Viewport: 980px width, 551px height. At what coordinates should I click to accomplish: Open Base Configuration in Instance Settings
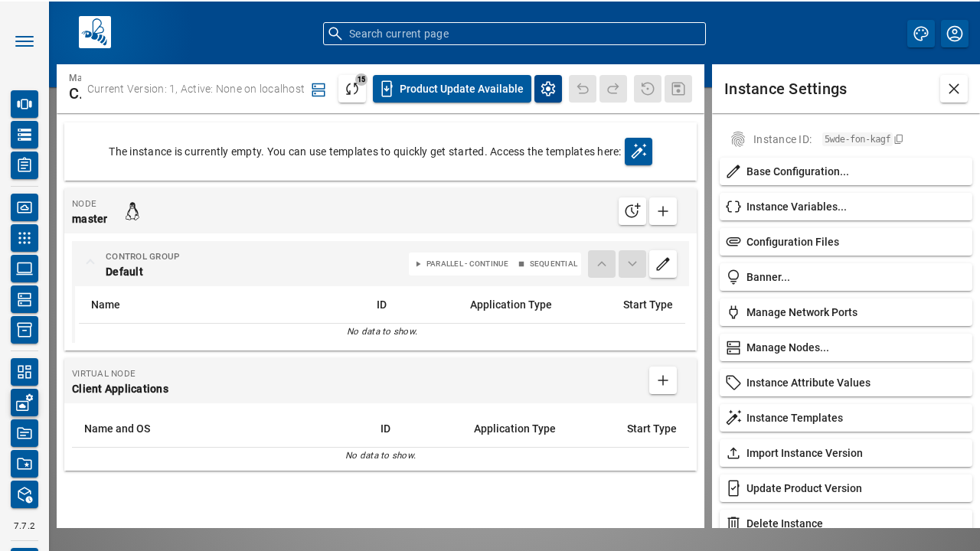click(797, 171)
